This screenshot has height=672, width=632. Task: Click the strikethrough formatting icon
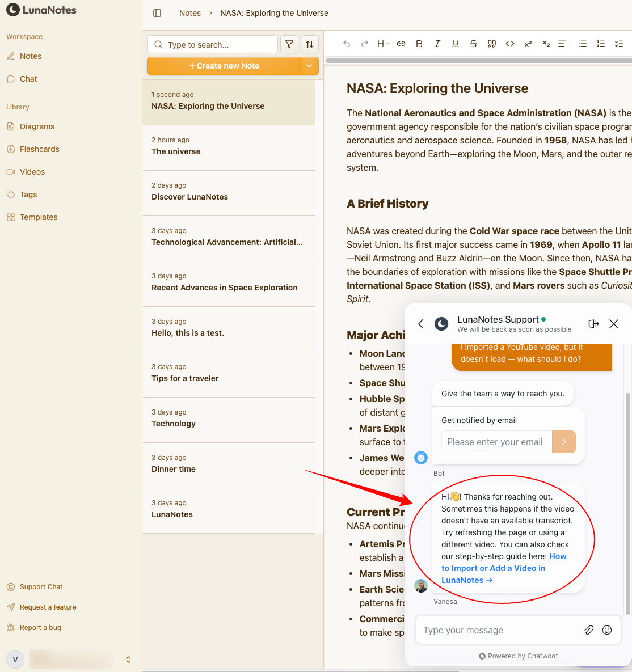(x=474, y=44)
